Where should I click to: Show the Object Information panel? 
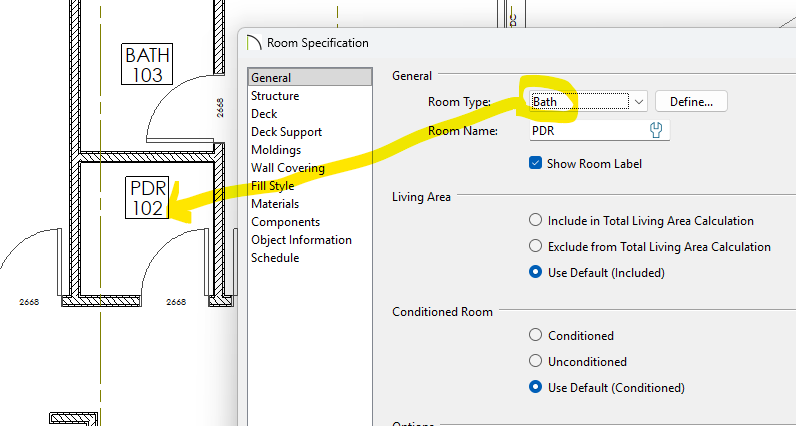pos(301,240)
